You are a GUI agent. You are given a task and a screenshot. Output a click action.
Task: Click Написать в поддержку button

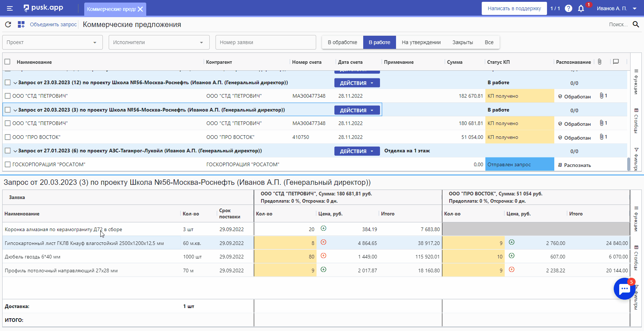[514, 8]
